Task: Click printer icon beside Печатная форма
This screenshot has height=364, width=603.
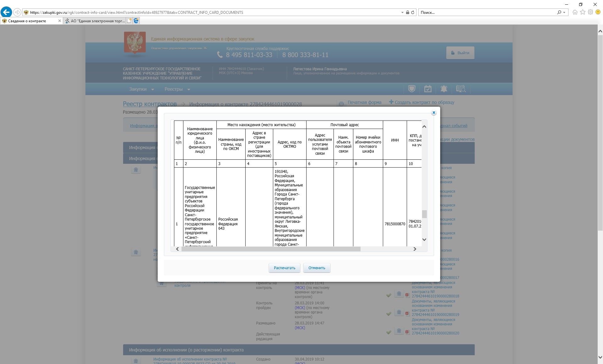Action: 341,104
